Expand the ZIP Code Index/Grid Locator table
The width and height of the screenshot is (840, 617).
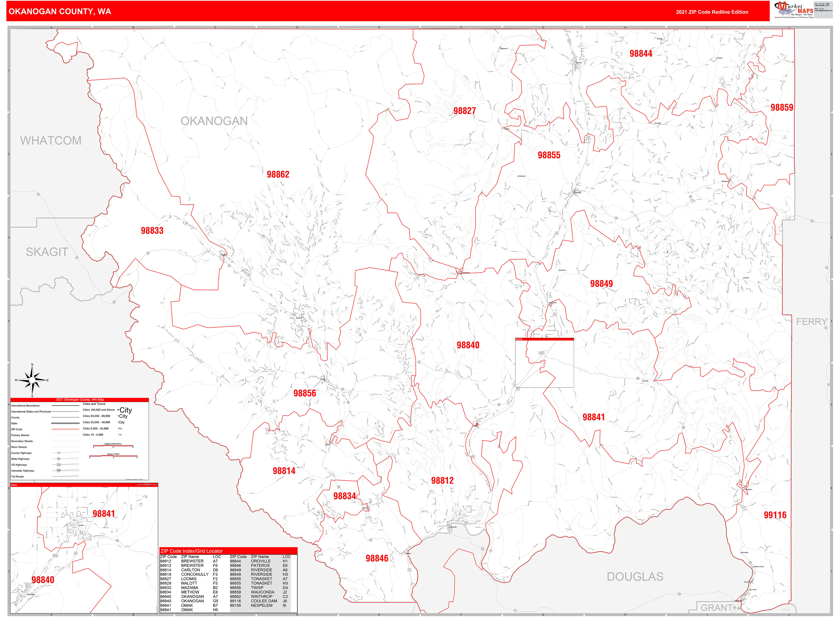click(228, 583)
